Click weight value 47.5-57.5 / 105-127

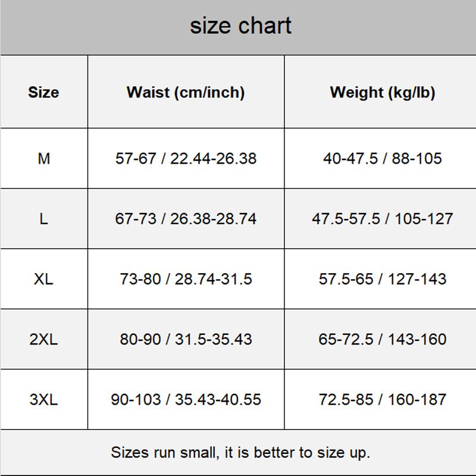[x=382, y=219]
